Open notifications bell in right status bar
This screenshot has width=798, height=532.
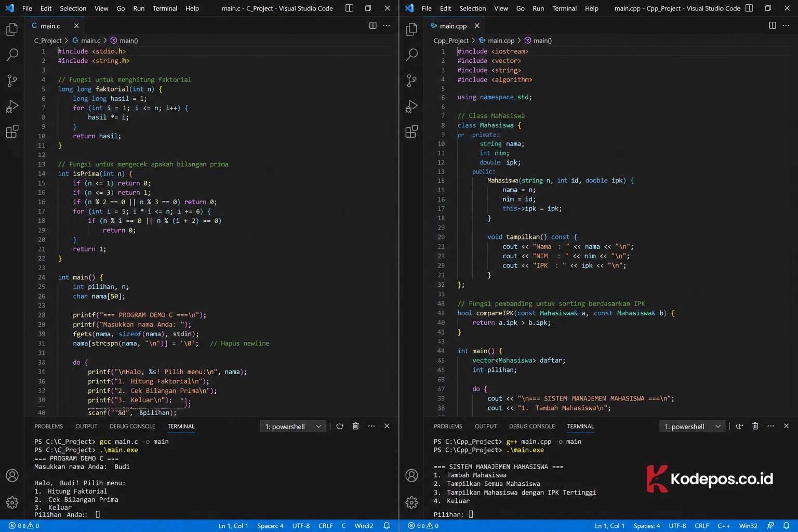[786, 526]
